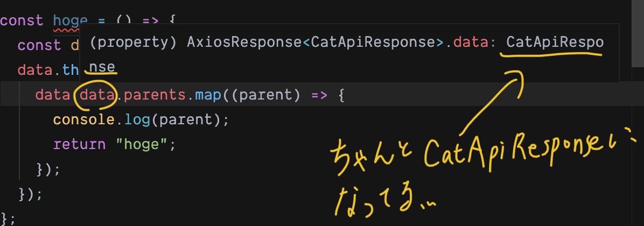This screenshot has width=644, height=226.
Task: Click the const keyword on the first line
Action: tap(22, 21)
